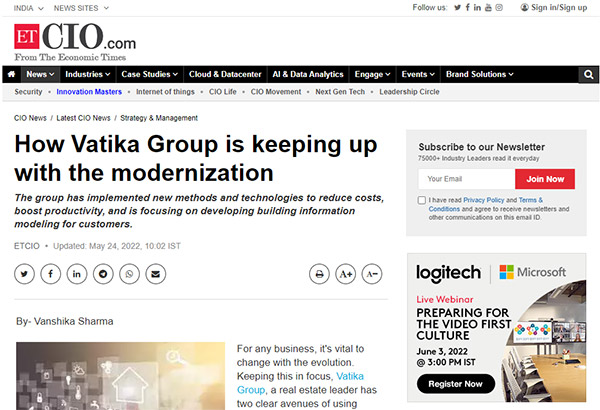Click the Join Now button
Image resolution: width=600 pixels, height=410 pixels.
tap(545, 179)
